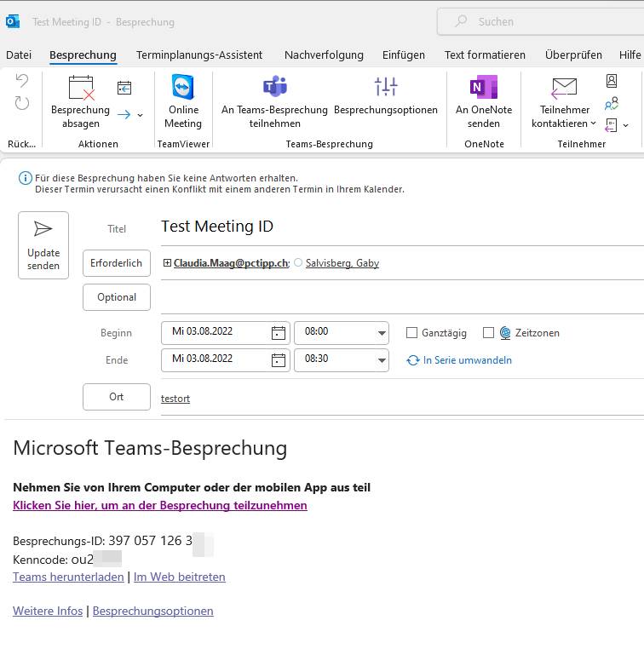Click the Undo arrow icon
Screen dimensions: 644x649
tap(22, 80)
